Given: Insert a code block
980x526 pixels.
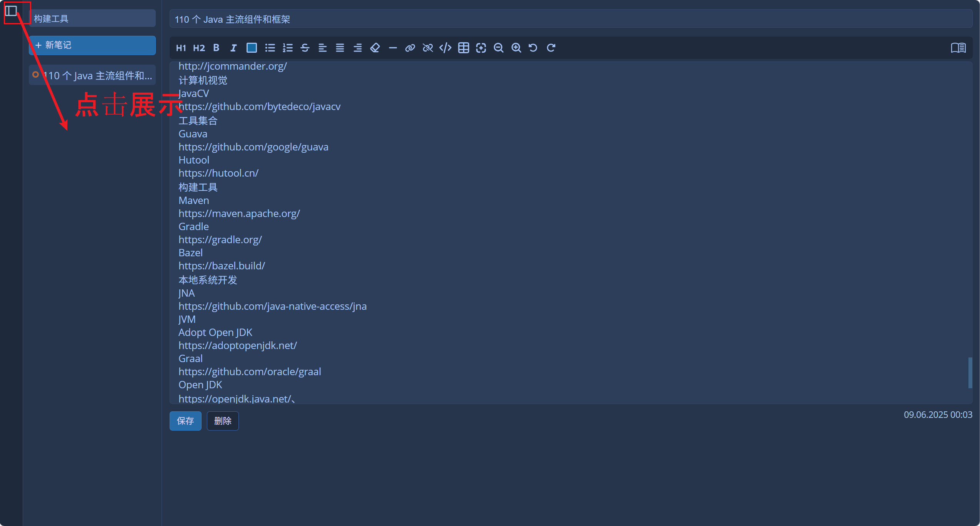Looking at the screenshot, I should coord(445,48).
